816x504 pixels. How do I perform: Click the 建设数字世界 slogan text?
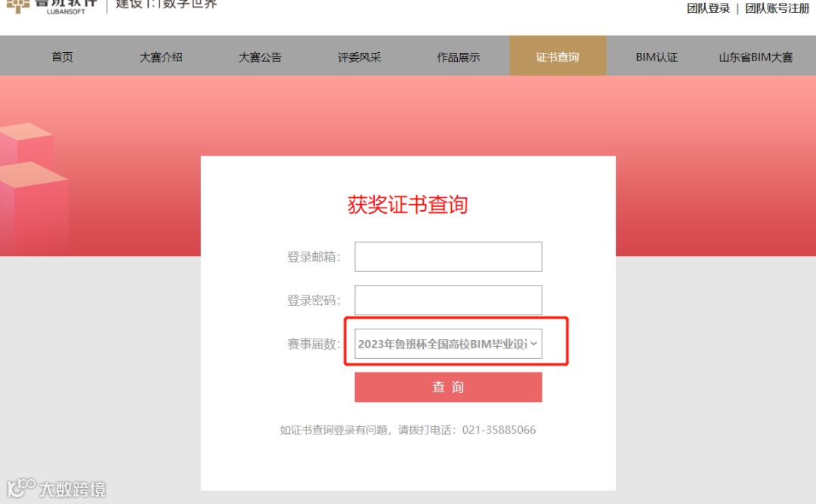(x=166, y=5)
